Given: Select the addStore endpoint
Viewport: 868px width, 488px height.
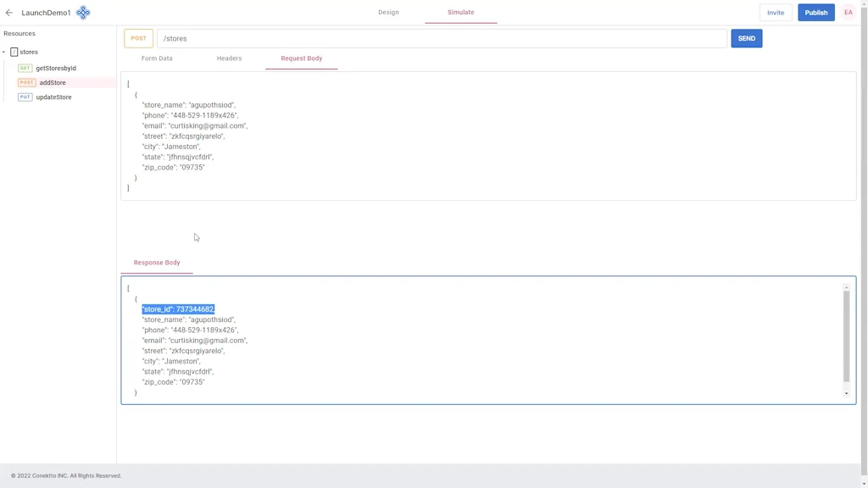Looking at the screenshot, I should [53, 82].
